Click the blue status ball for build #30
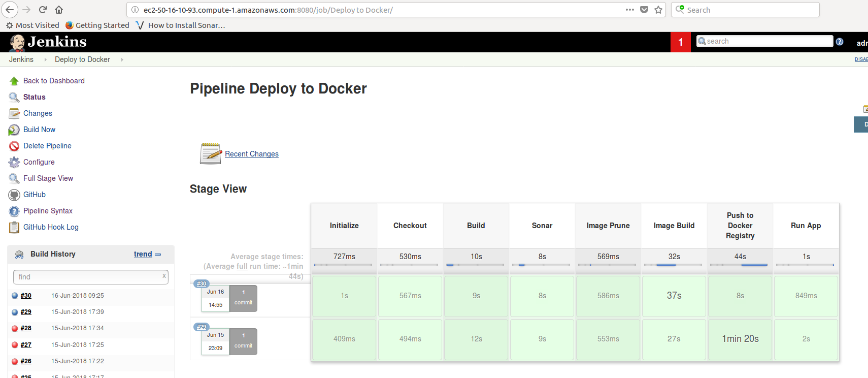The width and height of the screenshot is (868, 378). [x=15, y=296]
